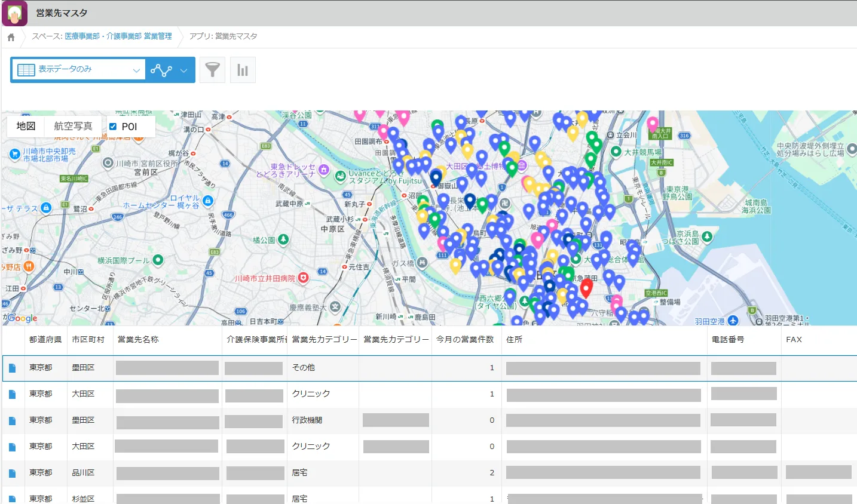857x504 pixels.
Task: Click the Google logo on the map
Action: pyautogui.click(x=23, y=318)
